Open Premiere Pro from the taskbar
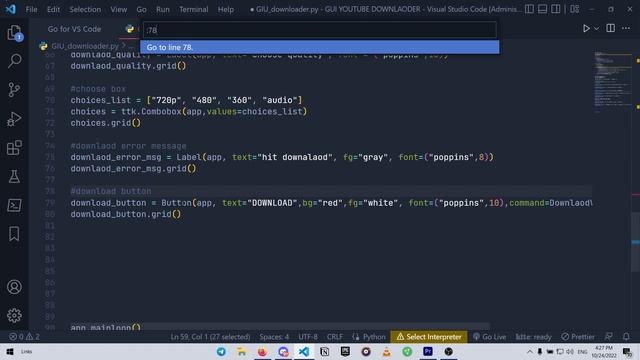The height and width of the screenshot is (360, 640). [428, 351]
